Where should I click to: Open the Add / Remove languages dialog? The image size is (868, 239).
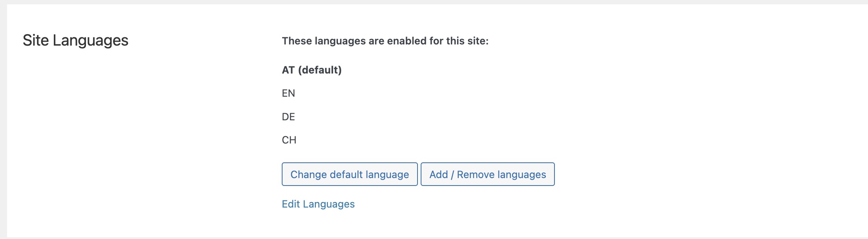(x=488, y=174)
